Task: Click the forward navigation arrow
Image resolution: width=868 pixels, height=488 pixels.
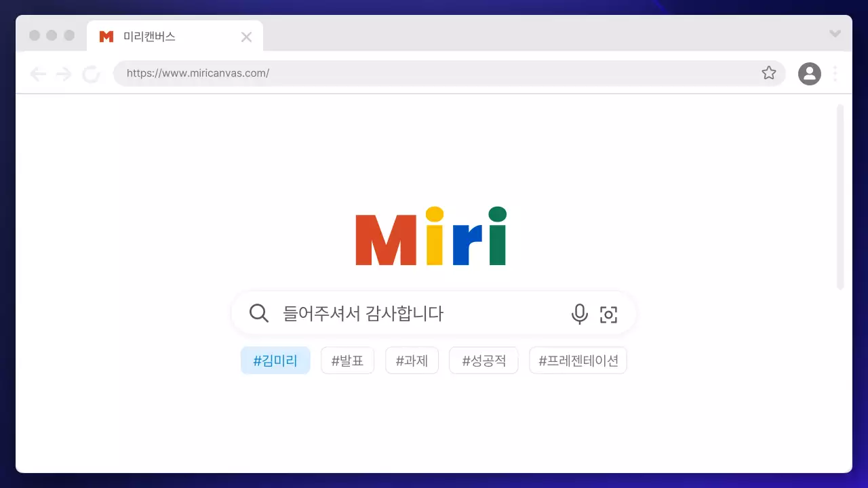Action: pos(64,73)
